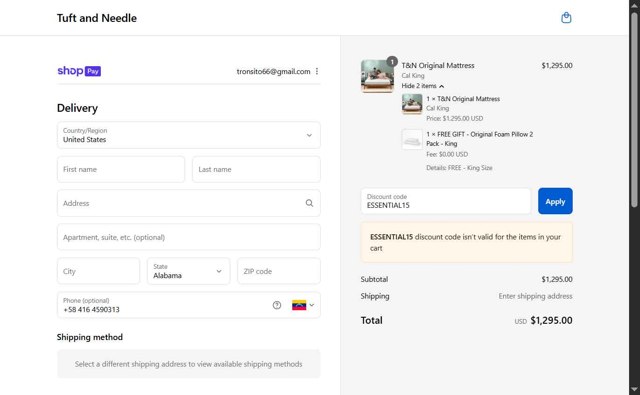Click the 'Fee: $0.00 USD' line

447,154
